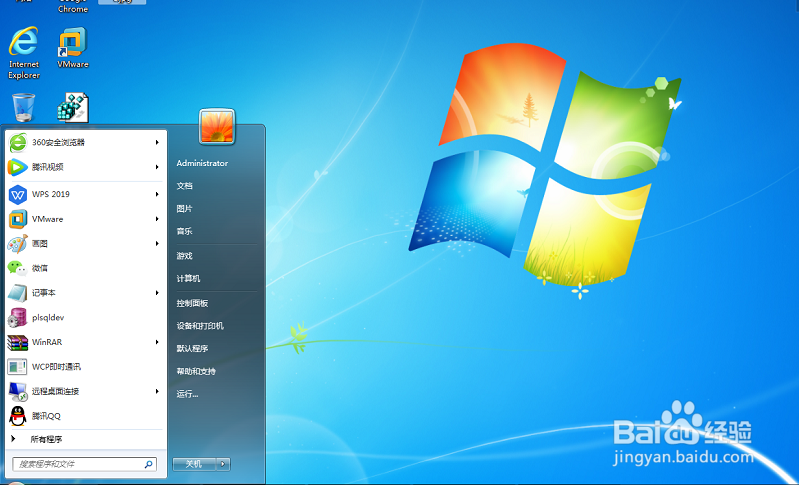The height and width of the screenshot is (485, 799).
Task: Open 游戏 from Start menu
Action: [x=184, y=256]
